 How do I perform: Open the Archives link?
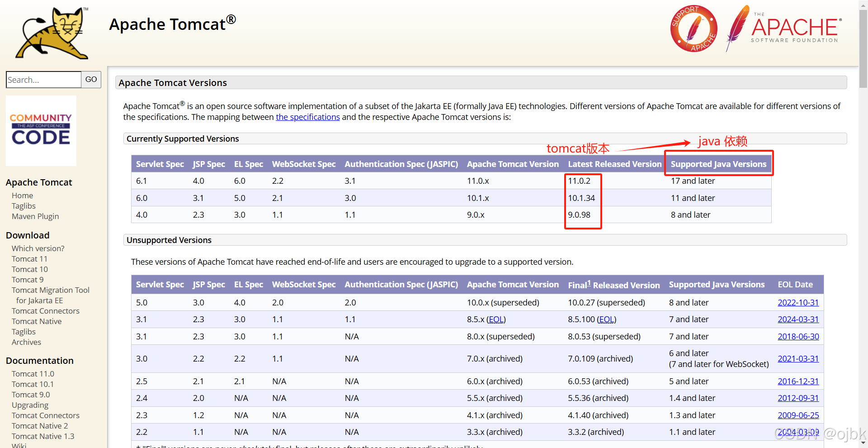(26, 342)
